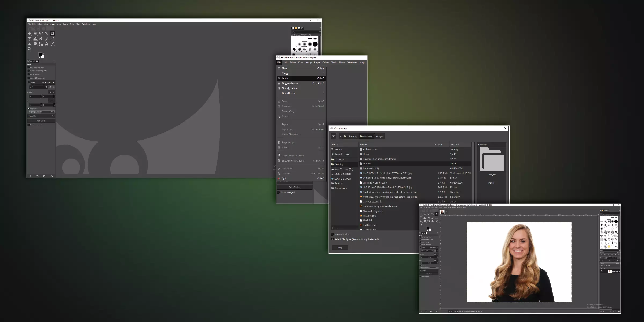Image resolution: width=644 pixels, height=322 pixels.
Task: Click the path back chevron in Open Image dialog
Action: (x=341, y=136)
